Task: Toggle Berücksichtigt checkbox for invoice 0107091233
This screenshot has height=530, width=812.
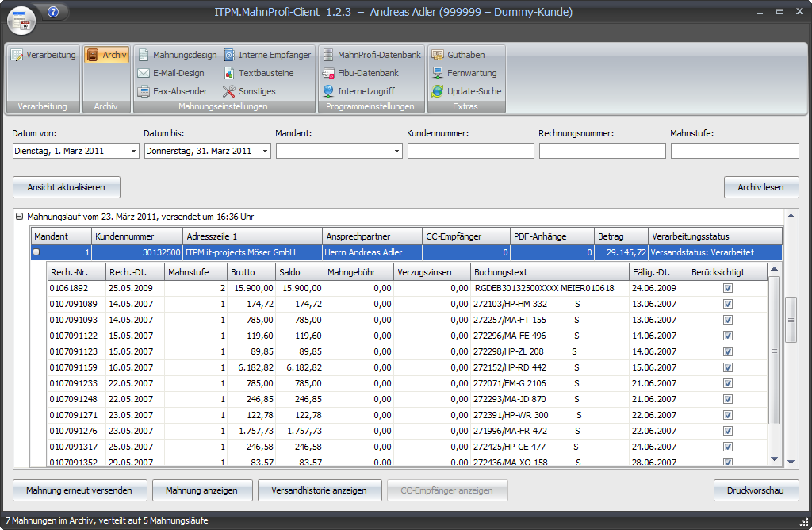Action: click(728, 383)
